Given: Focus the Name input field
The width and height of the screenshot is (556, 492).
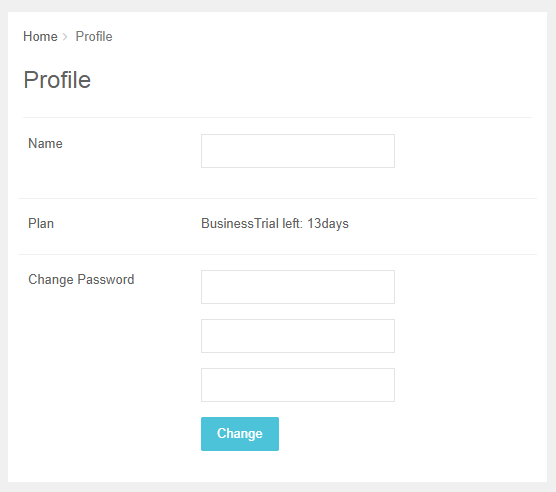Looking at the screenshot, I should point(298,151).
